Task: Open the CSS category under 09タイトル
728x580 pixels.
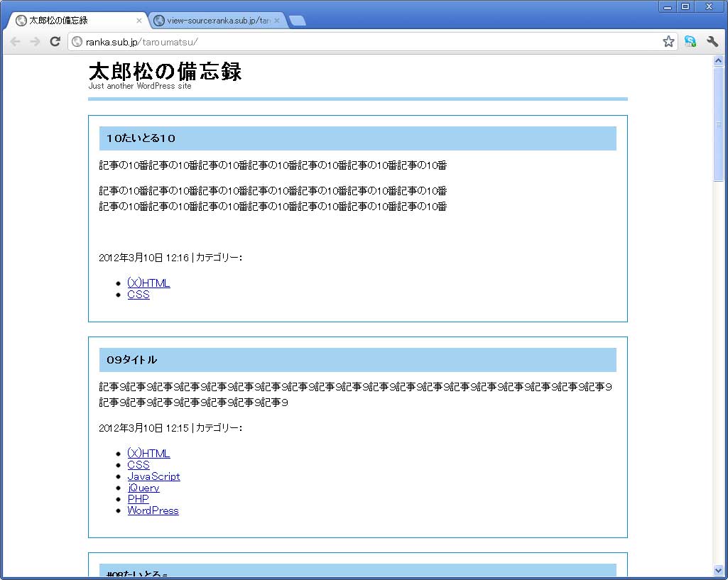Action: coord(138,465)
